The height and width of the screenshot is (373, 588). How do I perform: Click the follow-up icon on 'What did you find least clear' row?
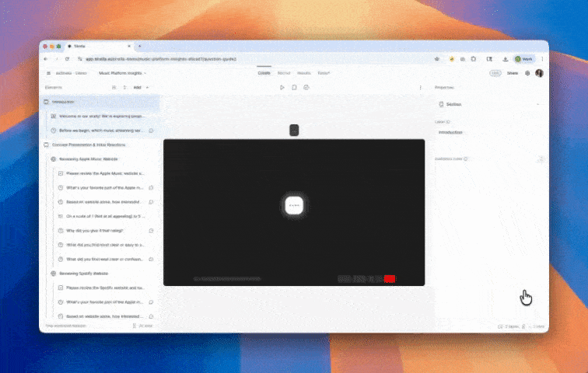(x=151, y=259)
